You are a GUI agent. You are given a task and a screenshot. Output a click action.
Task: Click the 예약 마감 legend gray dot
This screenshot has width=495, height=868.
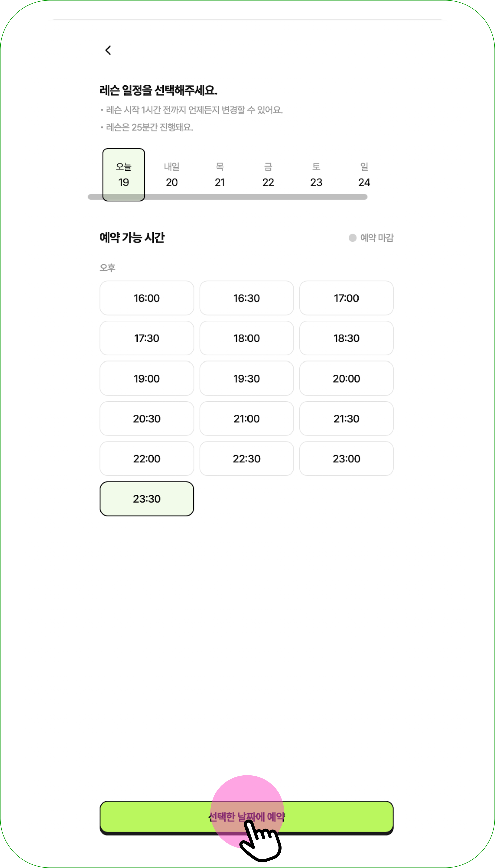pyautogui.click(x=353, y=237)
